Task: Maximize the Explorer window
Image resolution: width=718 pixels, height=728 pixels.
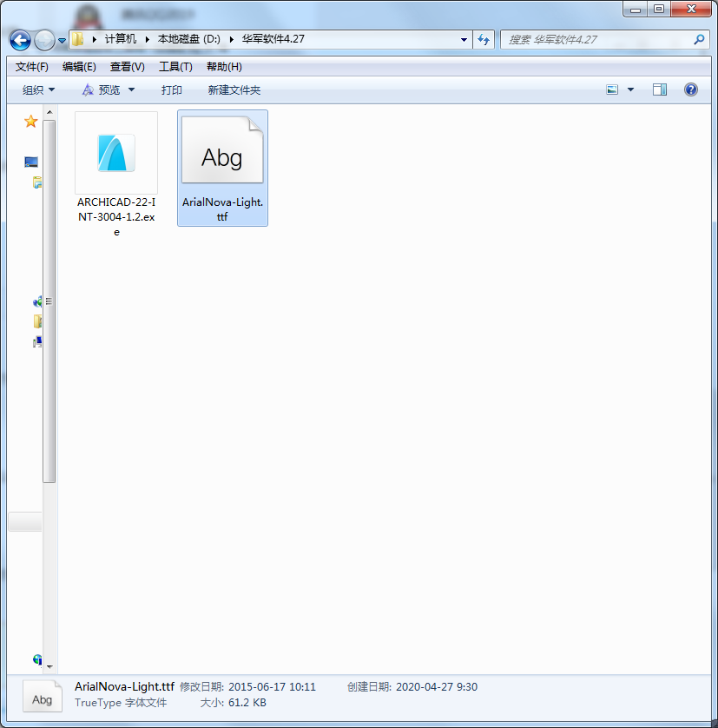Action: (659, 10)
